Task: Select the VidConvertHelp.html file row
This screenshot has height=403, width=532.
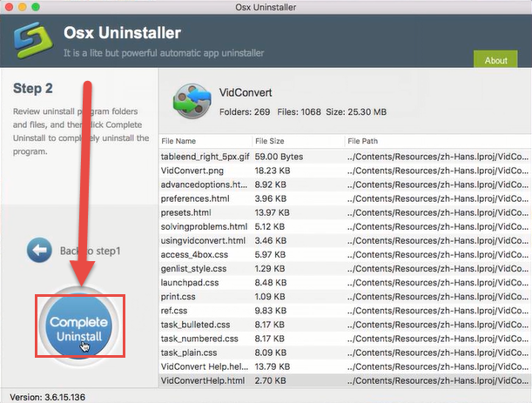Action: (x=344, y=380)
